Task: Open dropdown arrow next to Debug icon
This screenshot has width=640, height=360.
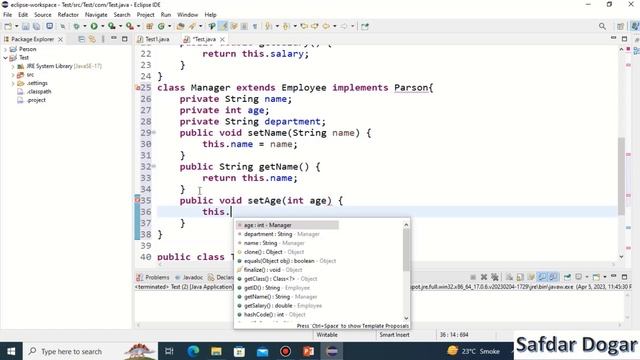Action: [85, 26]
